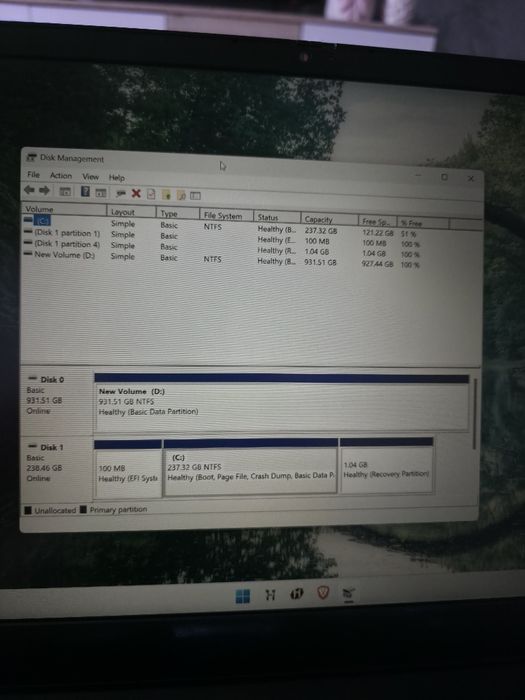This screenshot has height=700, width=525.
Task: Sort by the Type column header
Action: tap(178, 214)
